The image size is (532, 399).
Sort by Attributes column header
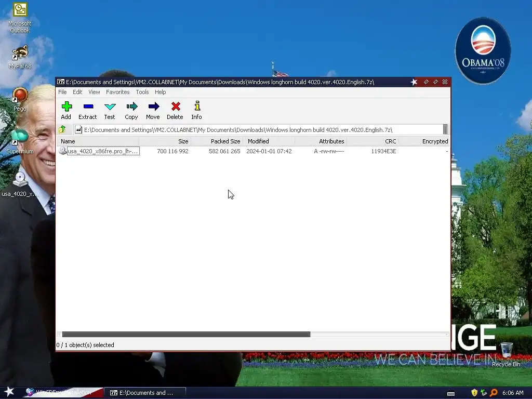coord(320,141)
